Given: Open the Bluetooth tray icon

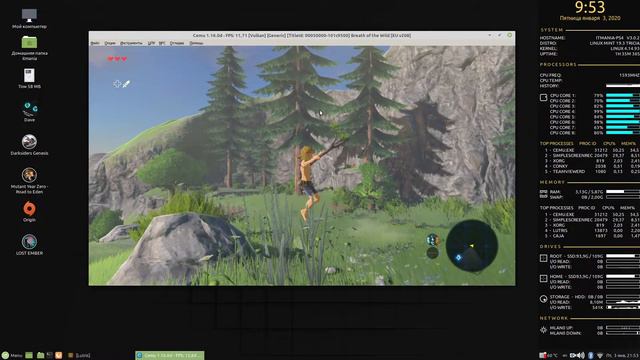Looking at the screenshot, I should tap(591, 356).
